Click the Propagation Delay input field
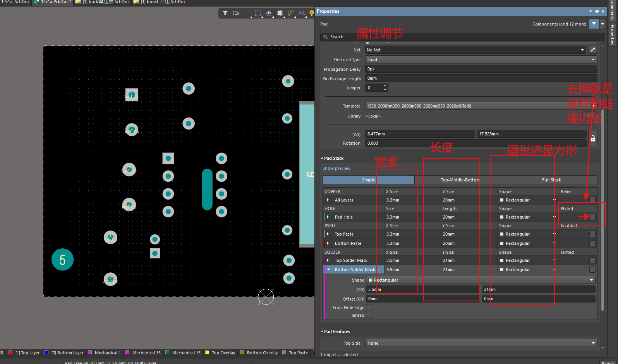Image resolution: width=618 pixels, height=364 pixels. (481, 69)
